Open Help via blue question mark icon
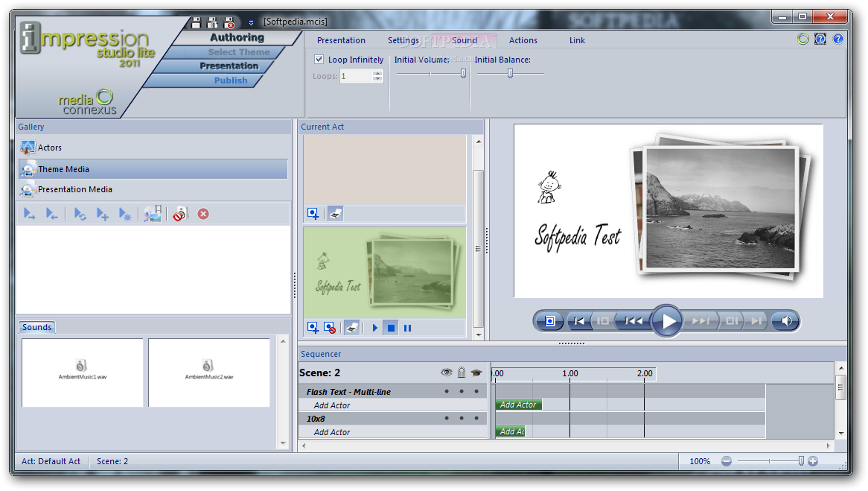 (838, 39)
